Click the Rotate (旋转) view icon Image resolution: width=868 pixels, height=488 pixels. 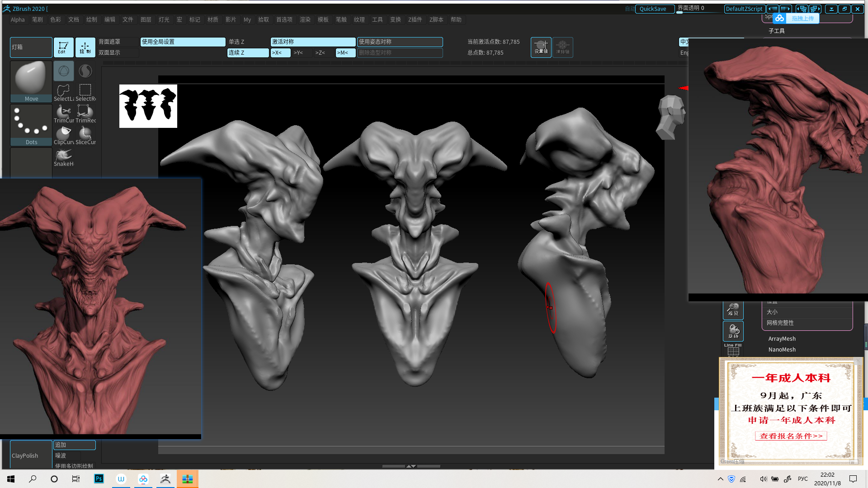tap(733, 331)
